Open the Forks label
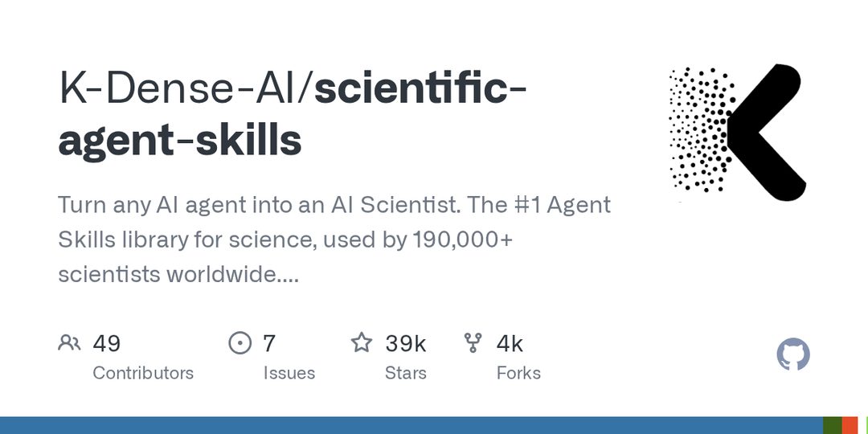868x434 pixels. tap(518, 373)
